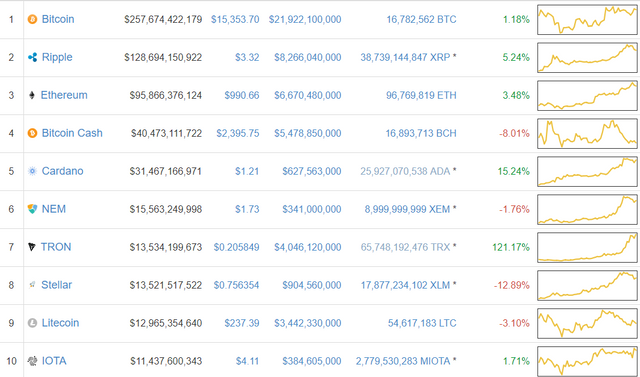Screen dimensions: 640x377
Task: Click the Bitcoin Cash logo icon
Action: pyautogui.click(x=32, y=133)
